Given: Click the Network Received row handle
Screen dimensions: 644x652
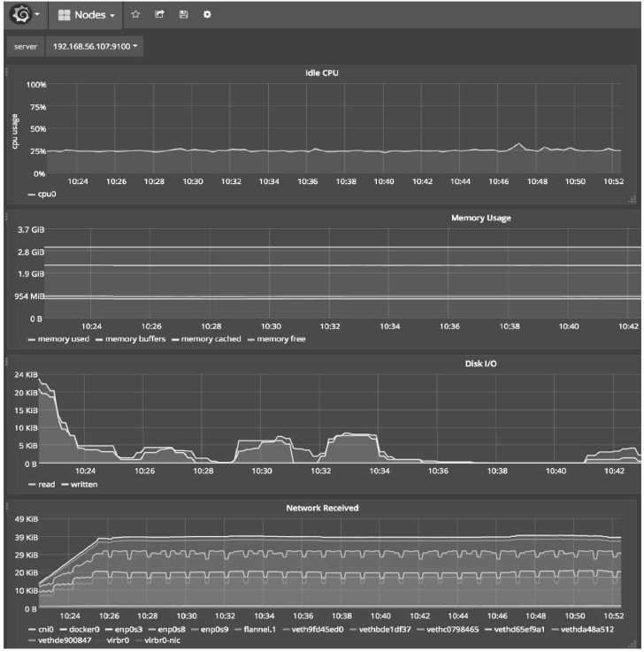Looking at the screenshot, I should (6, 506).
